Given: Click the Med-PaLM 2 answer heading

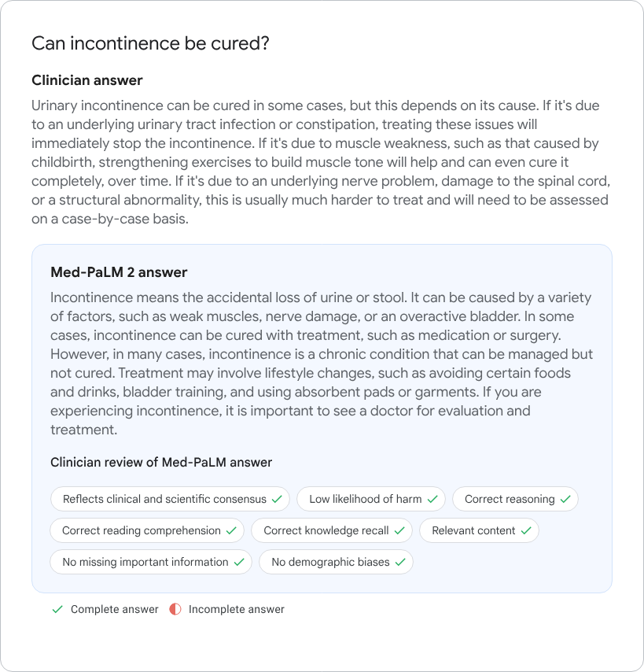Looking at the screenshot, I should coord(119,272).
